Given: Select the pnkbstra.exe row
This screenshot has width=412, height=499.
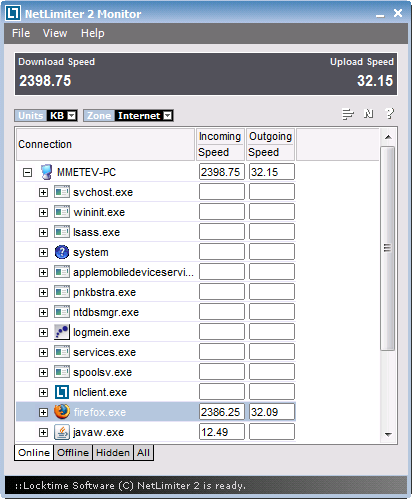Looking at the screenshot, I should pos(156,292).
